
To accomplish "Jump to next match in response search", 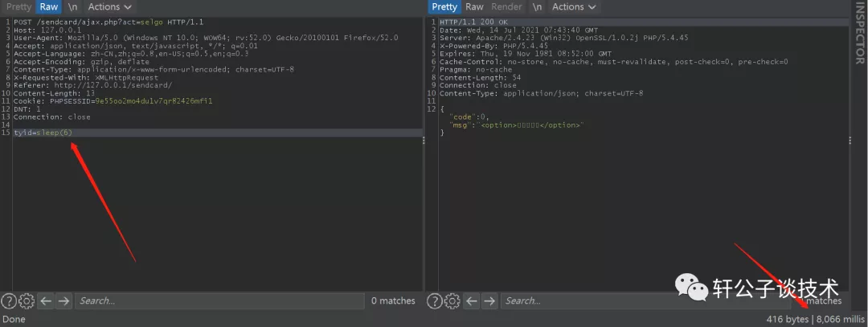I will pyautogui.click(x=489, y=301).
